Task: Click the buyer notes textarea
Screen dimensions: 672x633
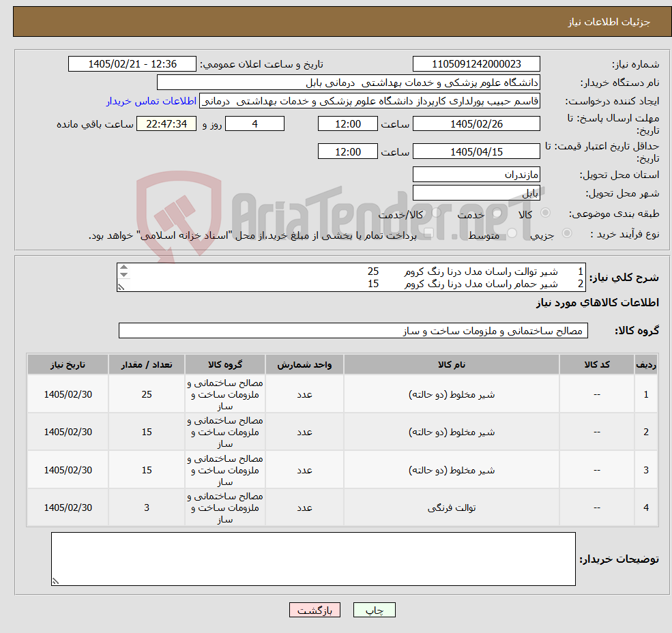Action: [x=313, y=559]
